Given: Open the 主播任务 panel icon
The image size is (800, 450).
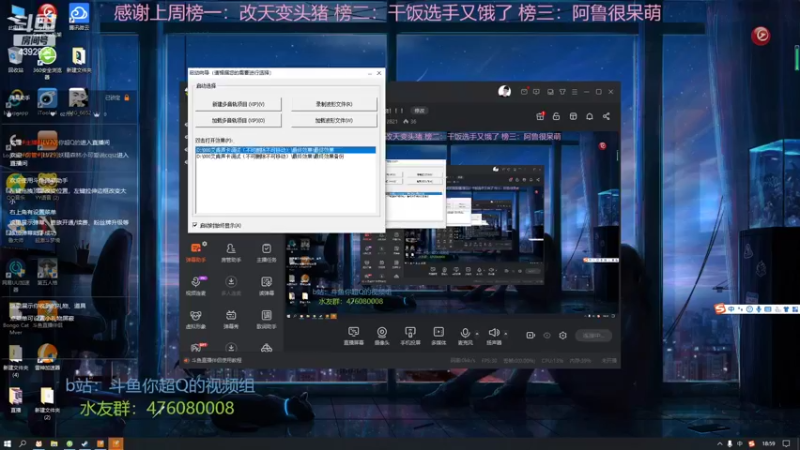Looking at the screenshot, I should pyautogui.click(x=266, y=252).
